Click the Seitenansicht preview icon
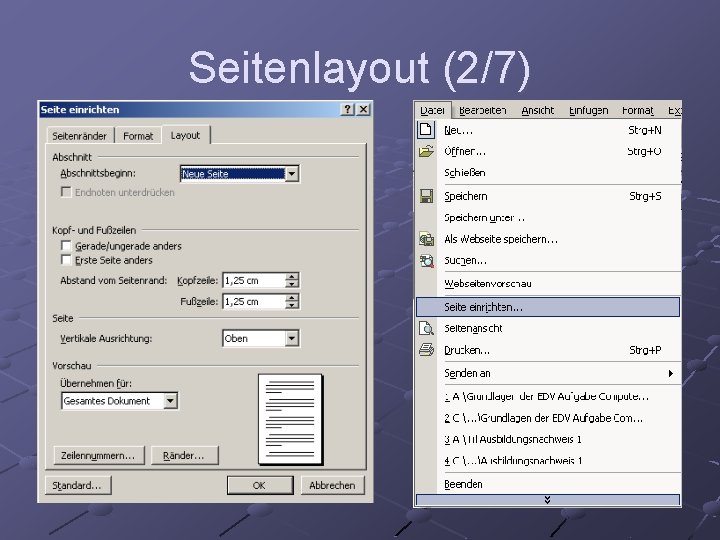720x540 pixels. coord(426,328)
